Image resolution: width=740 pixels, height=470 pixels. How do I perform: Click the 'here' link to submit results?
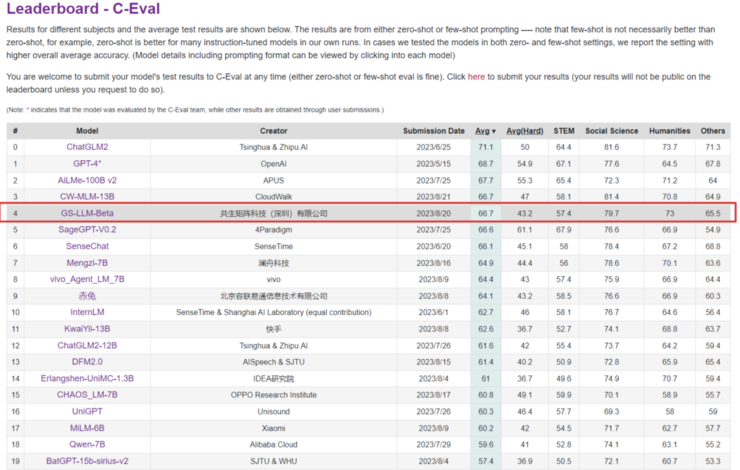coord(476,76)
